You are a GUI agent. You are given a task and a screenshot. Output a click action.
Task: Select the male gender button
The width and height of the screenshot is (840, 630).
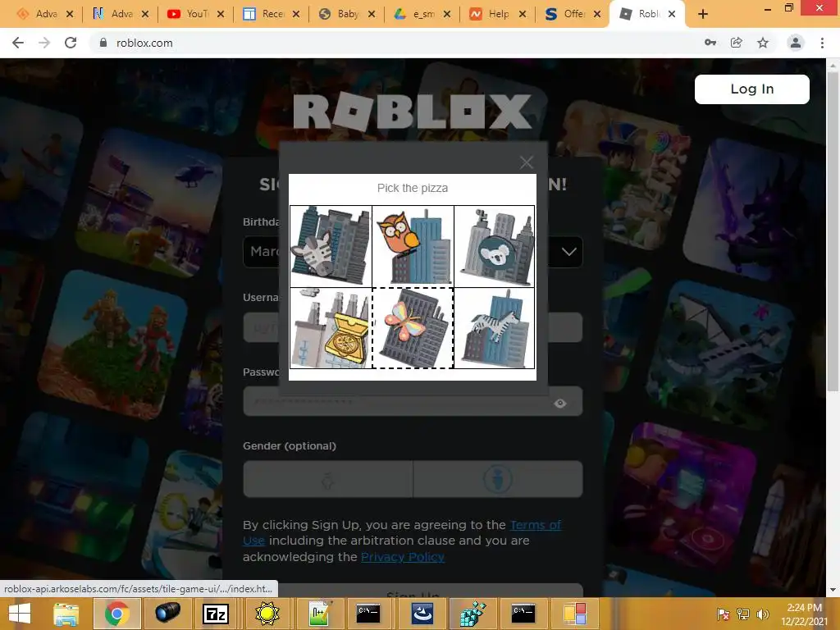point(498,479)
